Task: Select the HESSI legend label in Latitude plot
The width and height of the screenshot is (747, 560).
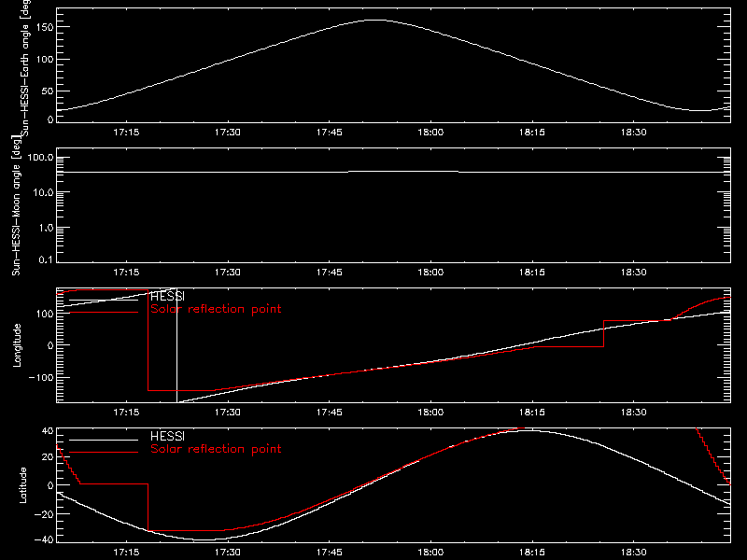Action: [x=167, y=436]
